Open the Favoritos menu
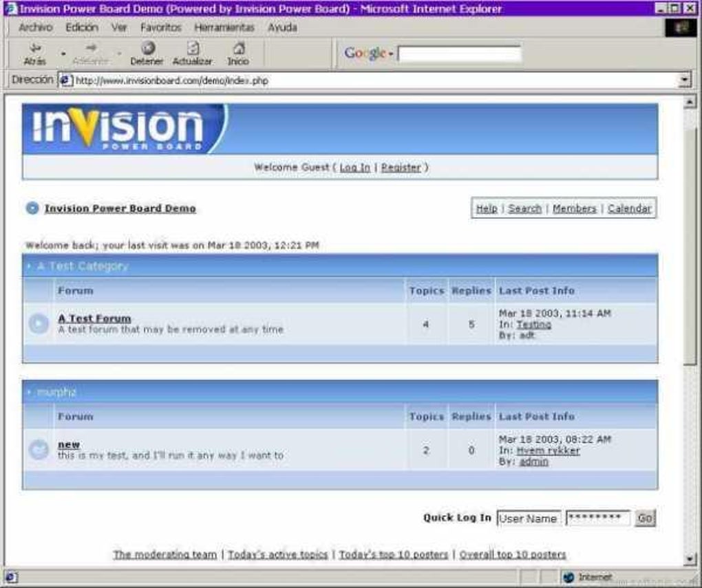 pos(161,28)
